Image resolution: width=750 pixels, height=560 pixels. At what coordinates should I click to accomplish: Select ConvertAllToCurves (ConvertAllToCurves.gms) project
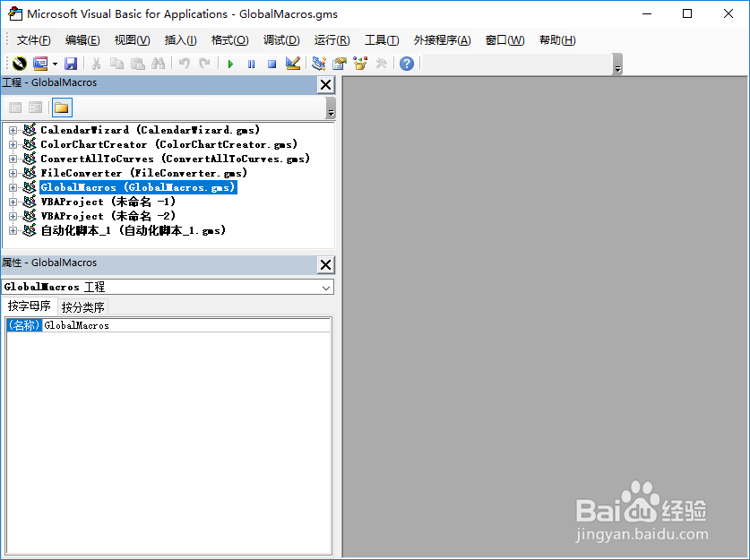tap(175, 159)
